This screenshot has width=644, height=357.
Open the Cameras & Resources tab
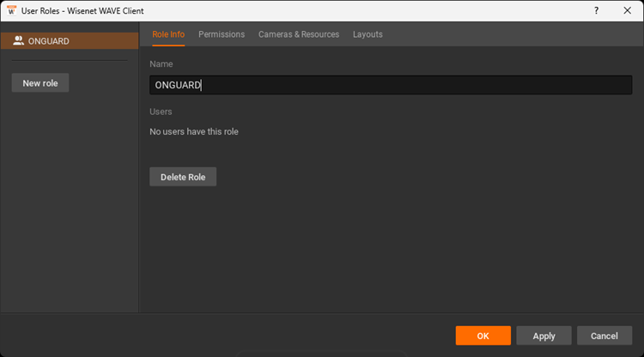click(x=299, y=34)
